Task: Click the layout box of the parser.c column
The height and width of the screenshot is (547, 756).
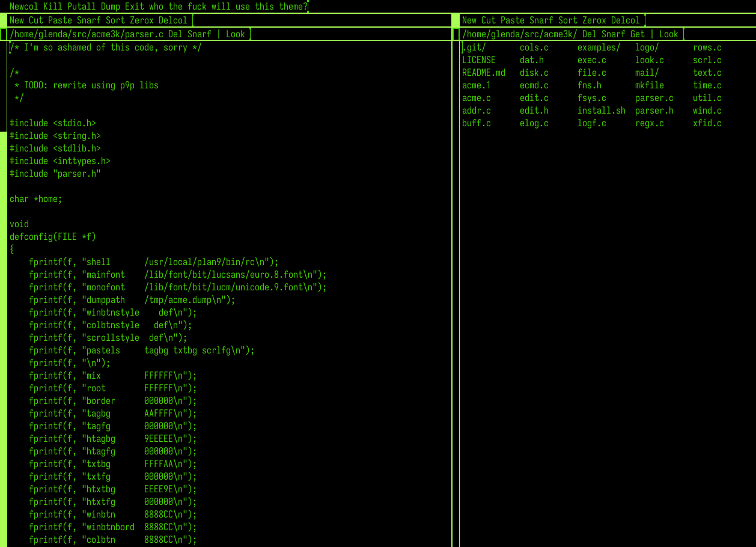Action: (x=3, y=20)
